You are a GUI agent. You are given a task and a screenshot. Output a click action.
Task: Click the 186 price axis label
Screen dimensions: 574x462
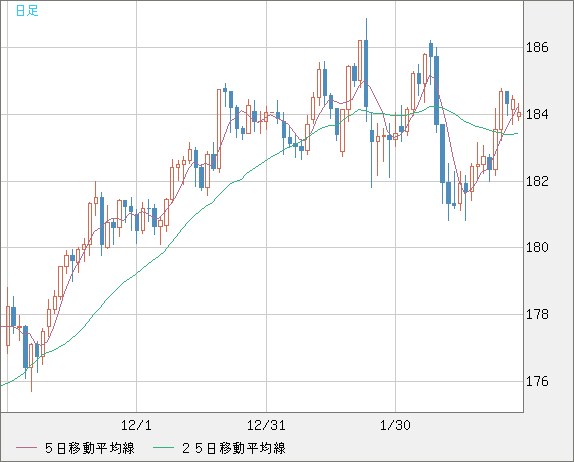coord(537,48)
